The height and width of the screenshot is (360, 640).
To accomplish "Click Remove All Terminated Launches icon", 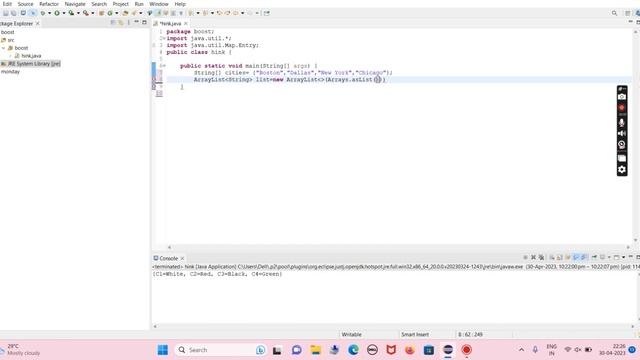I will (x=541, y=257).
